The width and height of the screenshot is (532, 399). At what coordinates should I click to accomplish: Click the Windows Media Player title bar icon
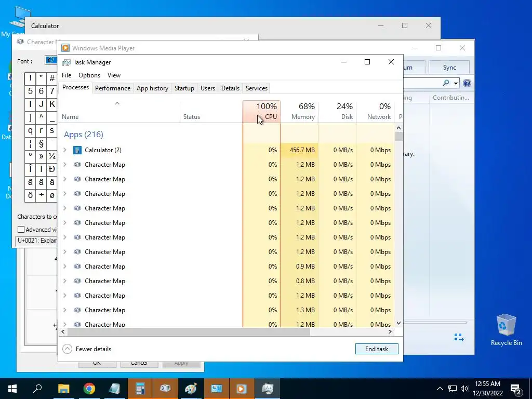pyautogui.click(x=65, y=48)
